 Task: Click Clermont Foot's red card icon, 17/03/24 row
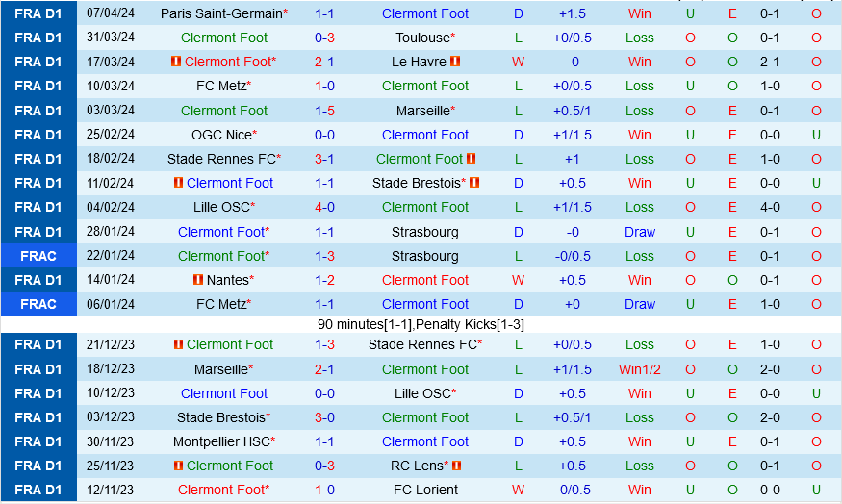[x=175, y=62]
